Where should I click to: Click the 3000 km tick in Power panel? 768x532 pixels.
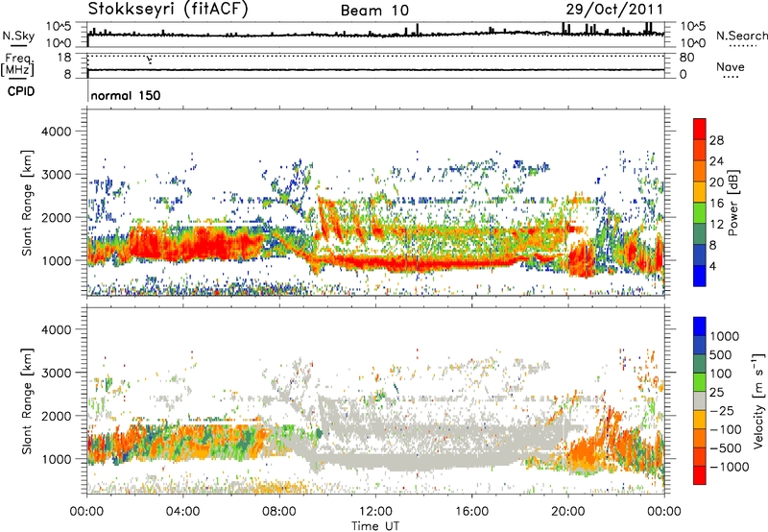(56, 175)
